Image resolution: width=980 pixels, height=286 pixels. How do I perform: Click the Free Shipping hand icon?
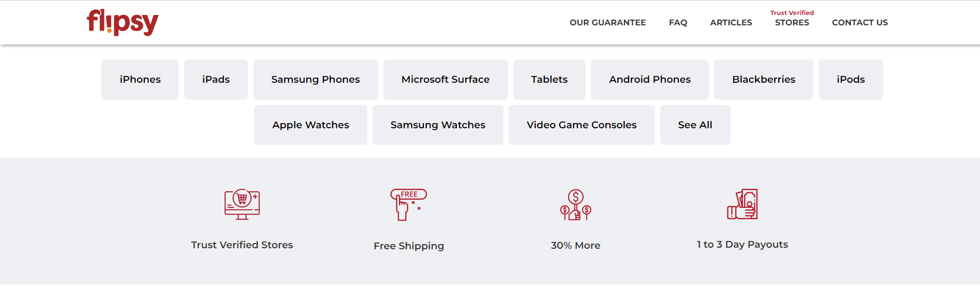click(x=408, y=204)
